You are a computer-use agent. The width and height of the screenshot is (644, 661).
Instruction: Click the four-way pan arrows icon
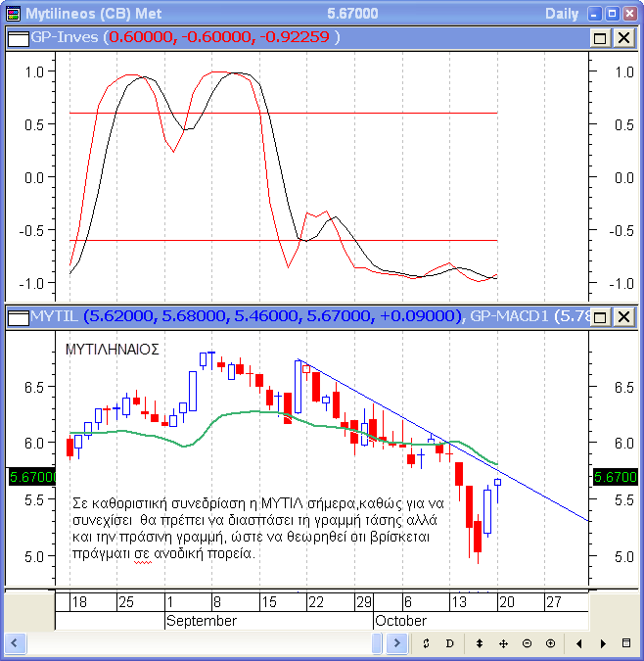[x=503, y=643]
